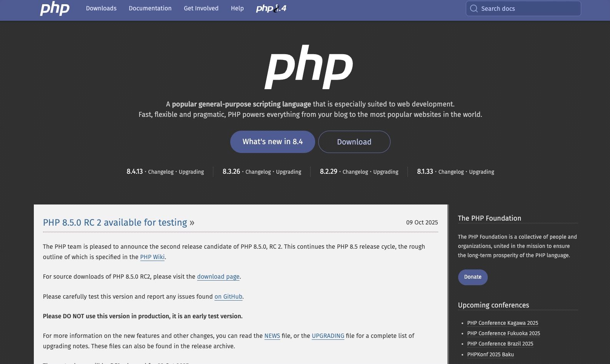Open the UPGRADING file link
The height and width of the screenshot is (364, 610).
(328, 336)
